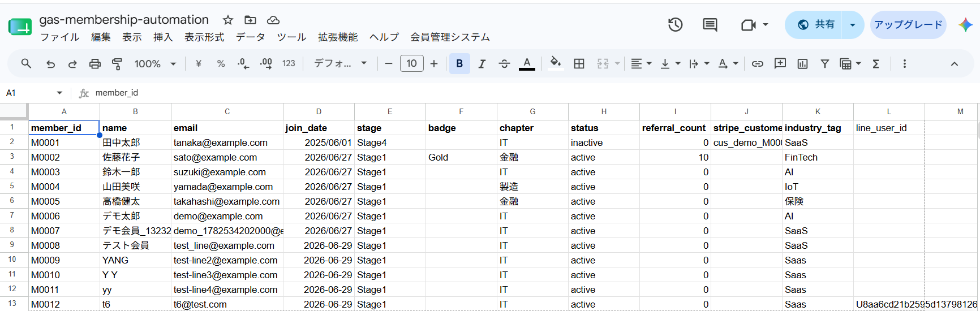Expand the horizontal align dropdown
Viewport: 980px width, 311px height.
pos(649,64)
